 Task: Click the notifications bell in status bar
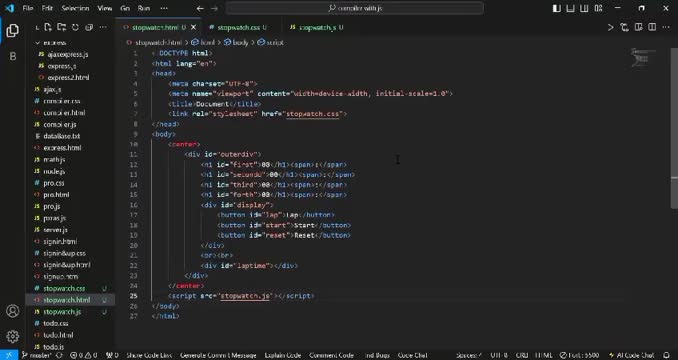click(x=666, y=355)
